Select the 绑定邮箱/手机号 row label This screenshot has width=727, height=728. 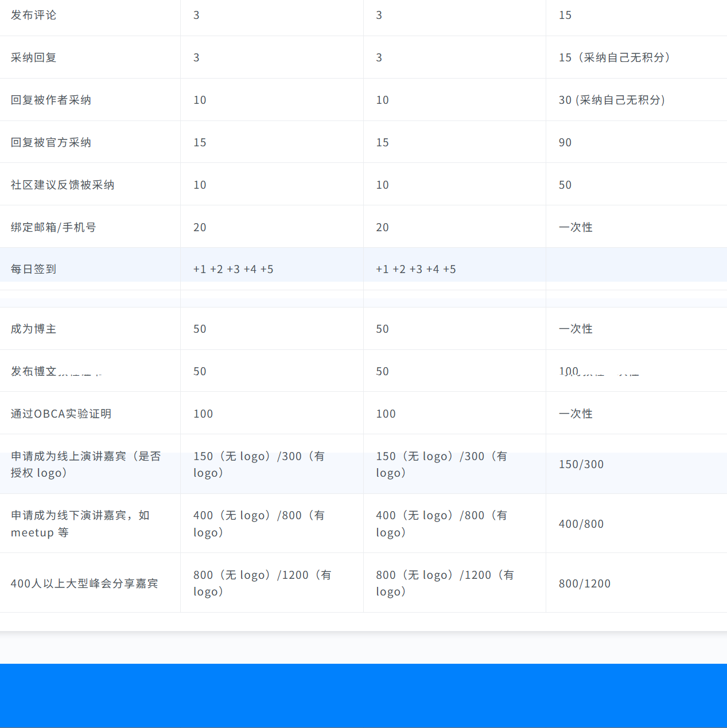coord(53,227)
